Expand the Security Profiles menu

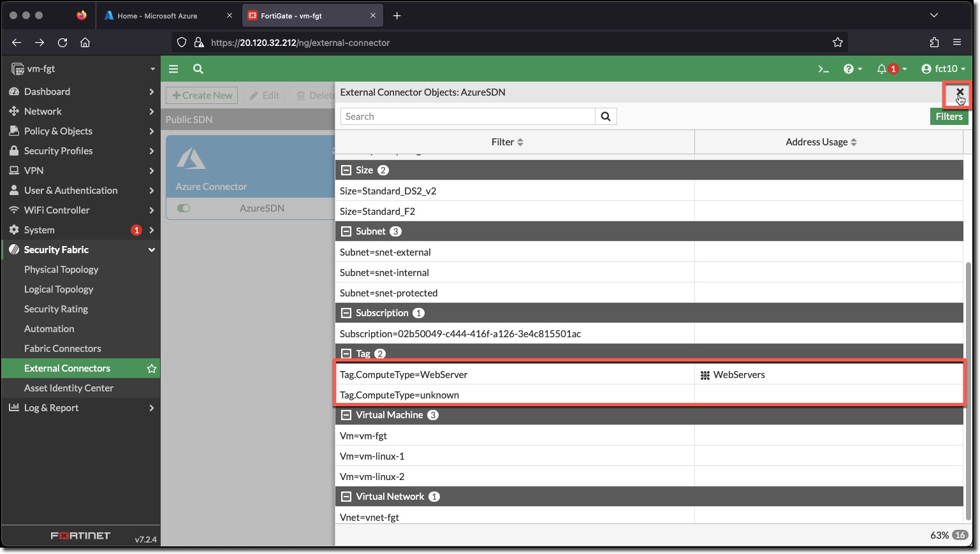click(x=82, y=151)
